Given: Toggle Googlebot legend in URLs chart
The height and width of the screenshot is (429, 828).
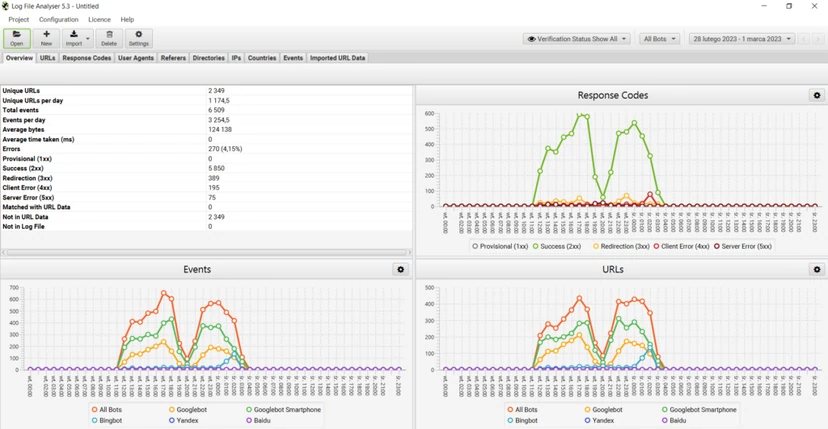Looking at the screenshot, I should 602,409.
